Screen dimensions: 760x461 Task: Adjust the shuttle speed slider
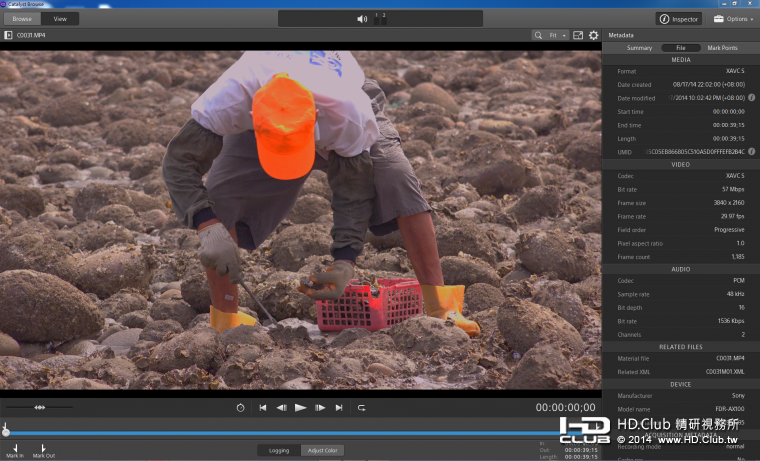pos(40,407)
